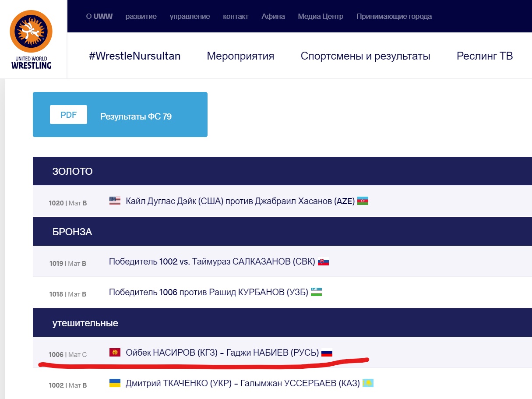Click the Ukraine flag icon

(x=115, y=383)
